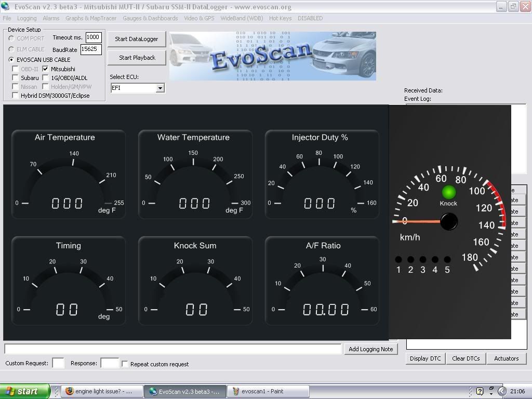The width and height of the screenshot is (532, 399).
Task: Click gear indicator dot number 1
Action: pos(398,260)
